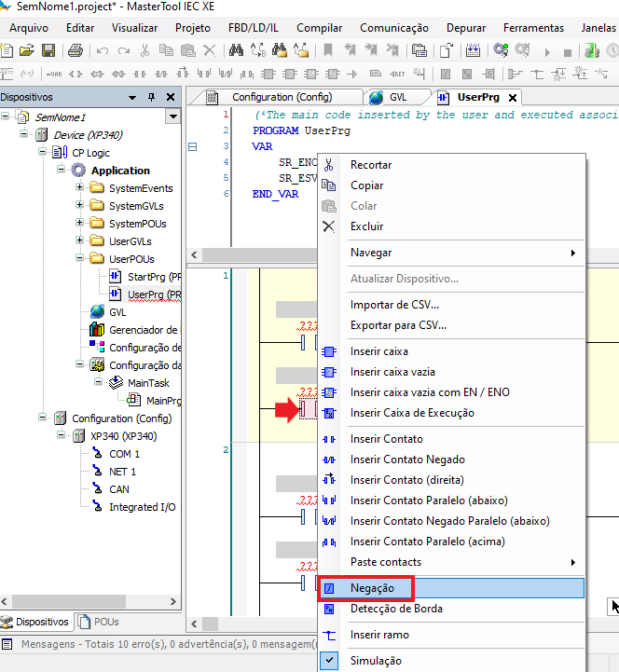
Task: Click the Save icon in the toolbar
Action: 48,50
